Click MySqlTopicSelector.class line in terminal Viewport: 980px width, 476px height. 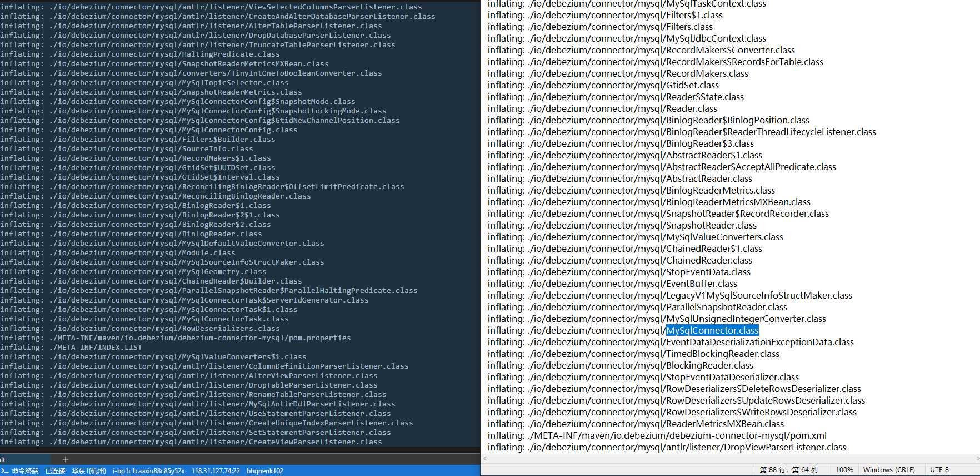pos(144,82)
